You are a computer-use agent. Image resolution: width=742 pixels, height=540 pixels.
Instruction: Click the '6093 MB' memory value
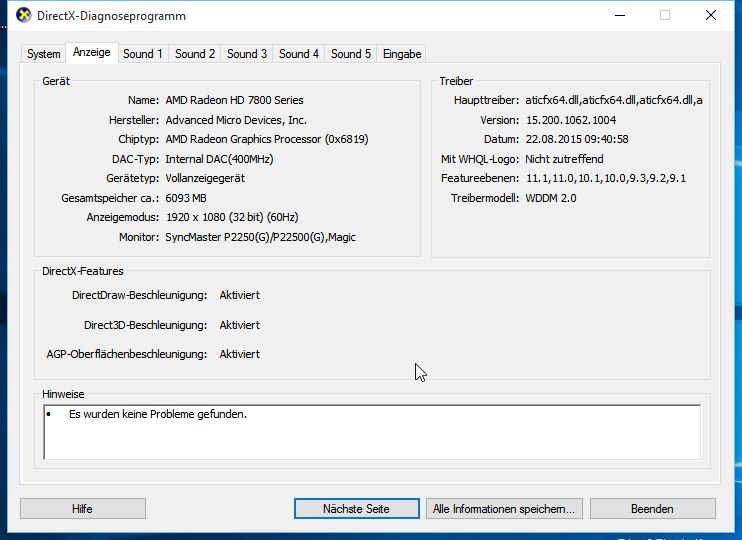[186, 198]
